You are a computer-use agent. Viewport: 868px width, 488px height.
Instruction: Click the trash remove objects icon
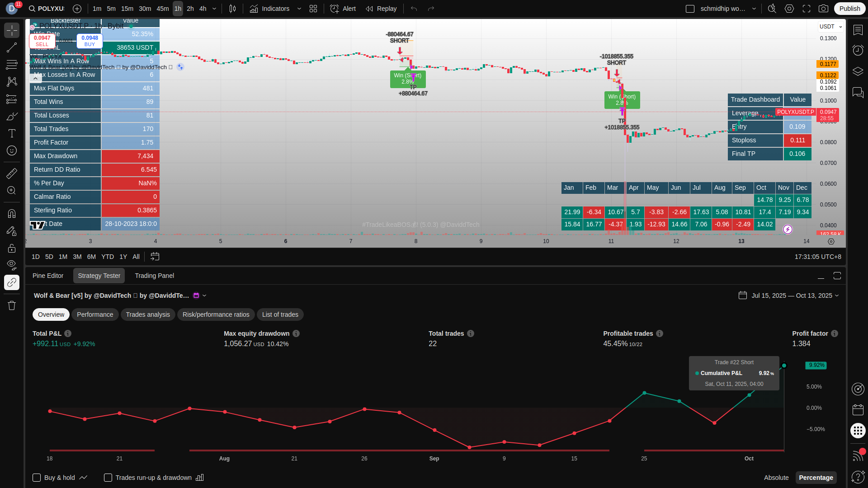12,305
